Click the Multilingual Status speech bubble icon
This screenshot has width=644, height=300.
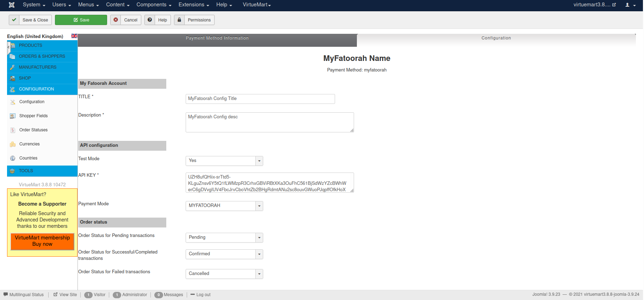pos(6,294)
